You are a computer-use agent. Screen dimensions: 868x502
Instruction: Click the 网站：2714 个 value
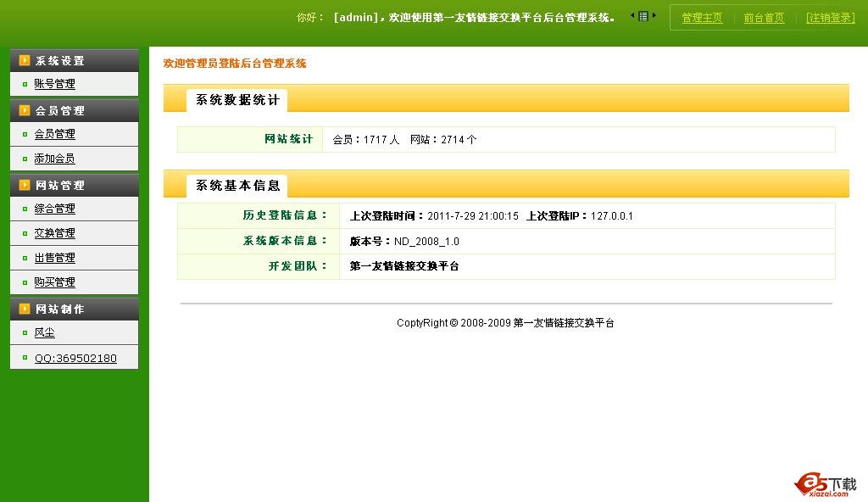click(x=443, y=140)
